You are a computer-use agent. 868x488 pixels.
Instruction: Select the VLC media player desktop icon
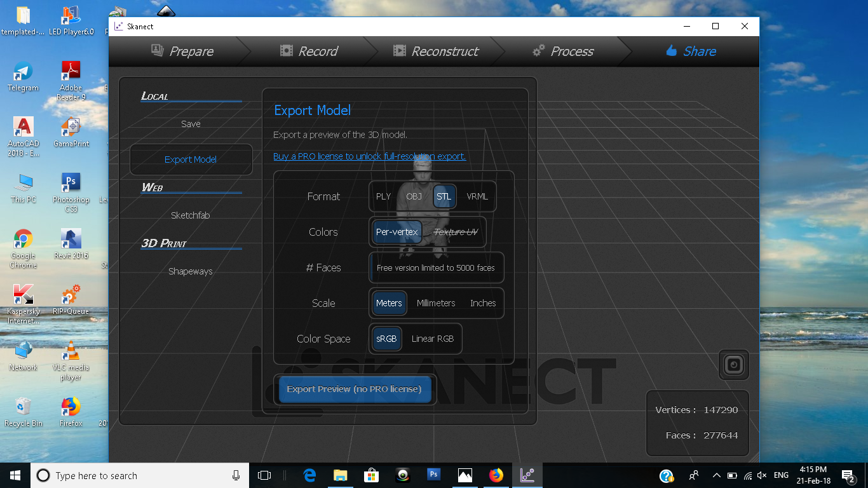click(71, 360)
